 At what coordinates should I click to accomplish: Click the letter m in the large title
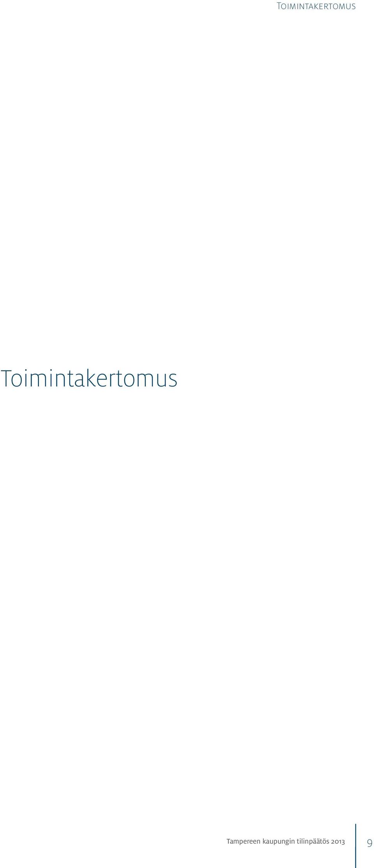(38, 380)
